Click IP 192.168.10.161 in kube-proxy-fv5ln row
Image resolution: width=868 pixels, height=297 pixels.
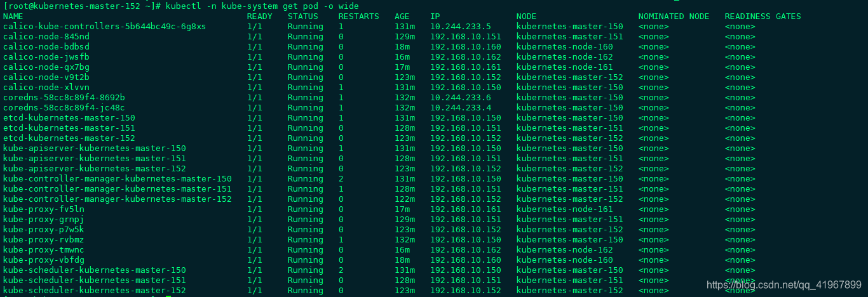click(x=466, y=209)
